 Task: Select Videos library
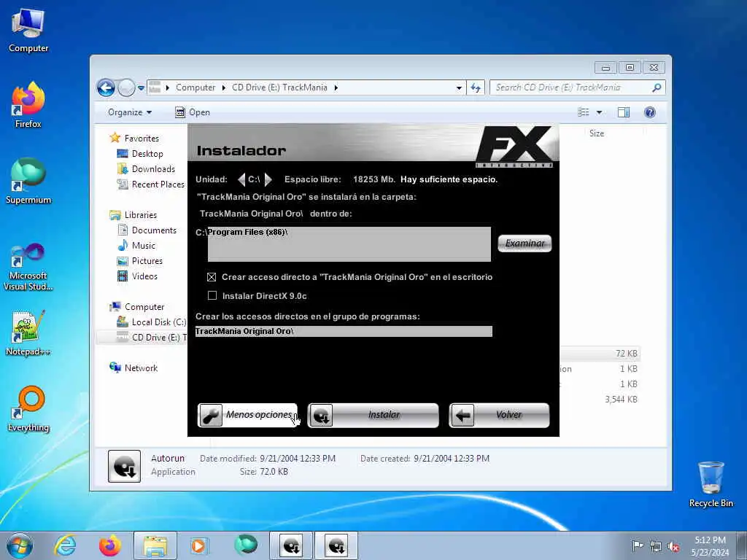(x=144, y=276)
